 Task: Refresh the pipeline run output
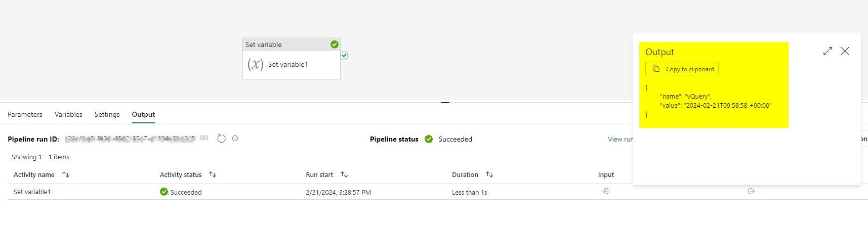221,139
